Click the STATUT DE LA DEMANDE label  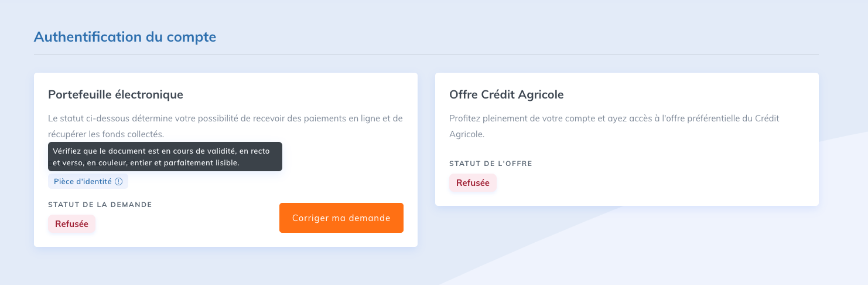100,205
